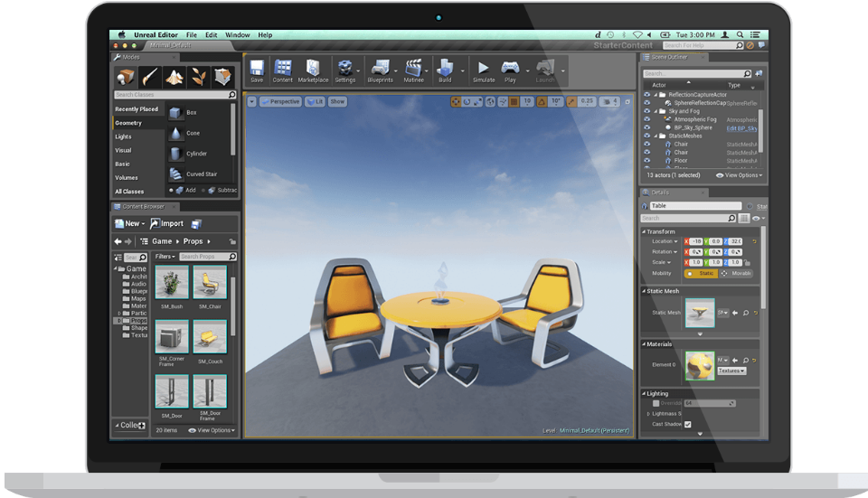Select the Paint mode brush icon
The width and height of the screenshot is (868, 498).
point(149,77)
